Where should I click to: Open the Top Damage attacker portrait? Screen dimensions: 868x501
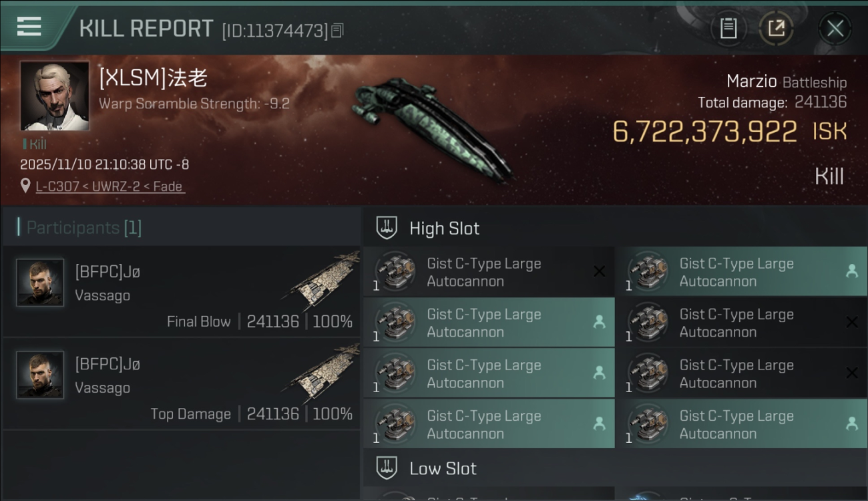pyautogui.click(x=40, y=375)
